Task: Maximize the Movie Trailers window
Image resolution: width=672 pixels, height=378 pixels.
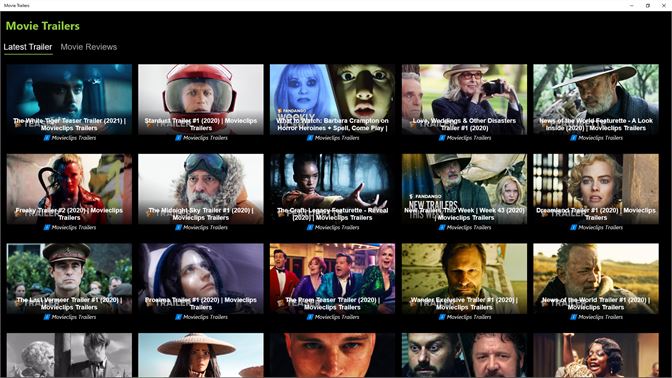Action: pos(648,6)
